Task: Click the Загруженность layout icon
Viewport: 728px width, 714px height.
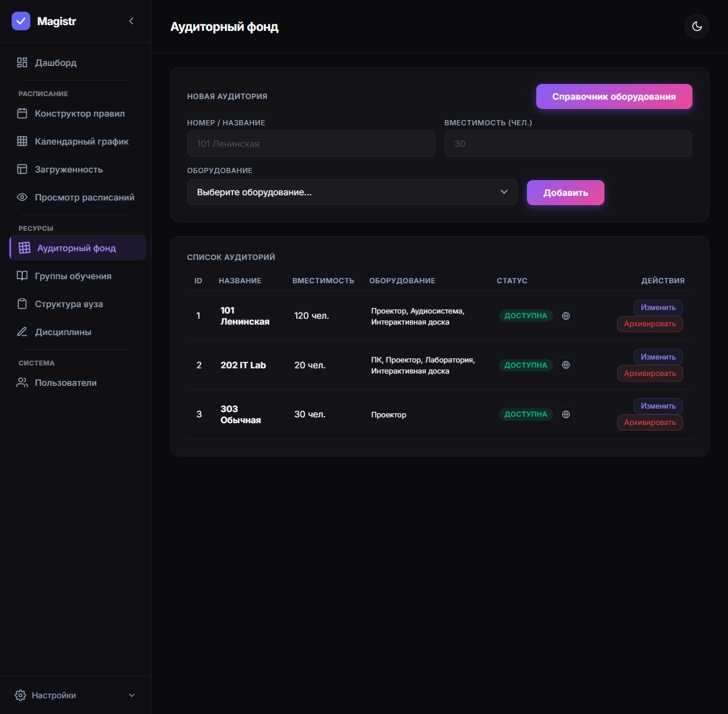Action: click(22, 169)
